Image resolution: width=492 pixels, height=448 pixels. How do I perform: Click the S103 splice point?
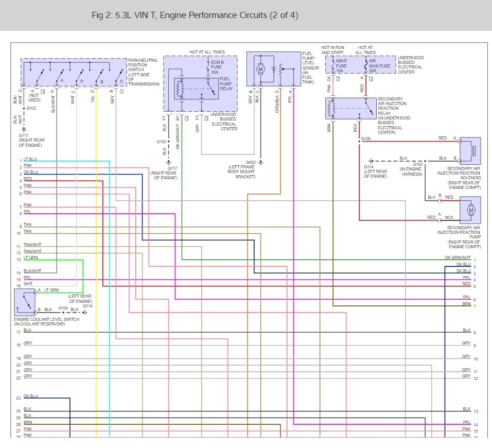(24, 109)
